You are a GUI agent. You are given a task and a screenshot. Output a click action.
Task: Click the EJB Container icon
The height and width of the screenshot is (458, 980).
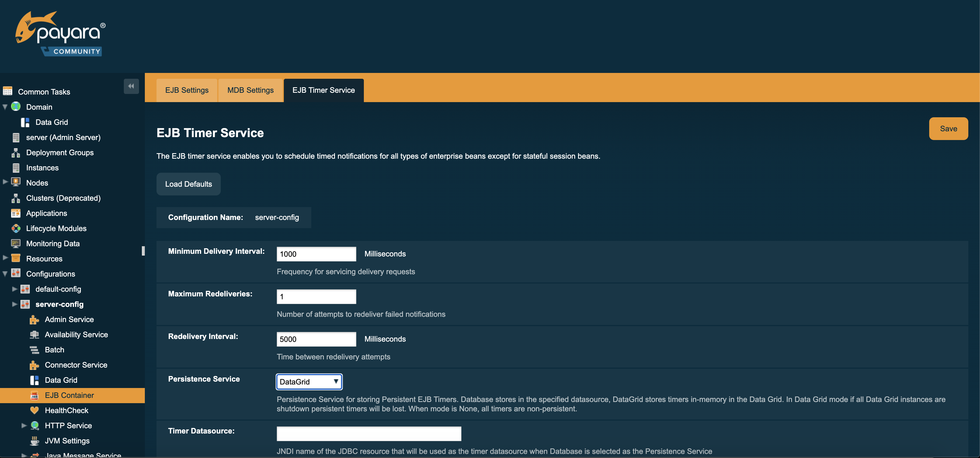coord(34,395)
